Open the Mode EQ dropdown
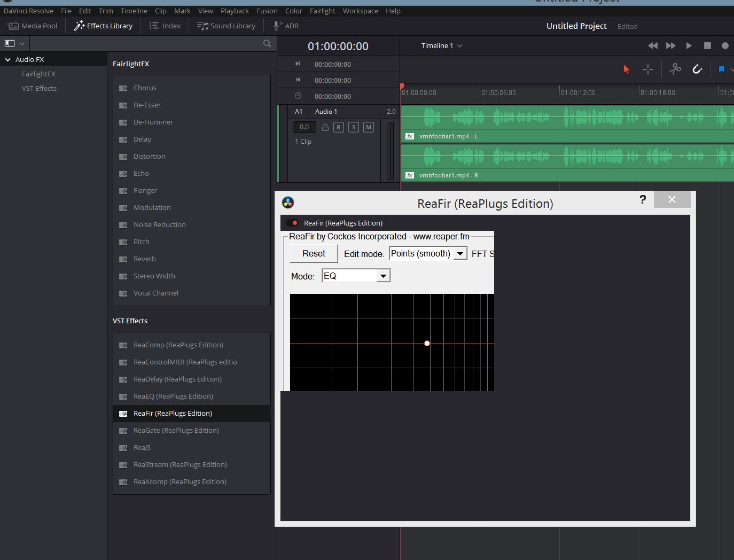The height and width of the screenshot is (560, 734). pos(356,276)
